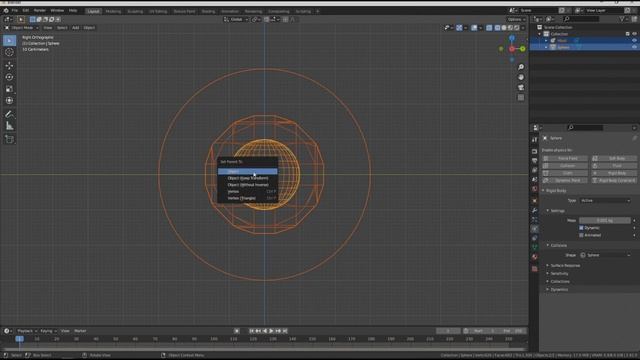Open the Render properties tab
This screenshot has height=360, width=640.
click(x=534, y=151)
